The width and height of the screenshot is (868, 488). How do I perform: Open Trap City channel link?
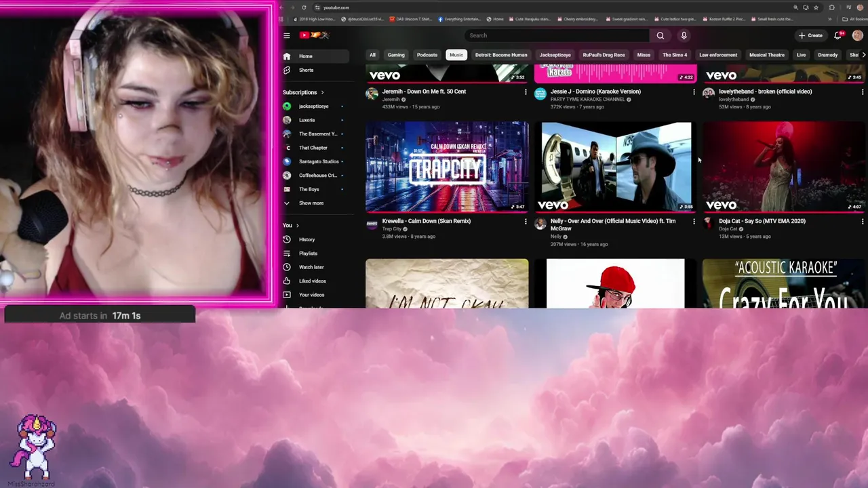point(391,229)
